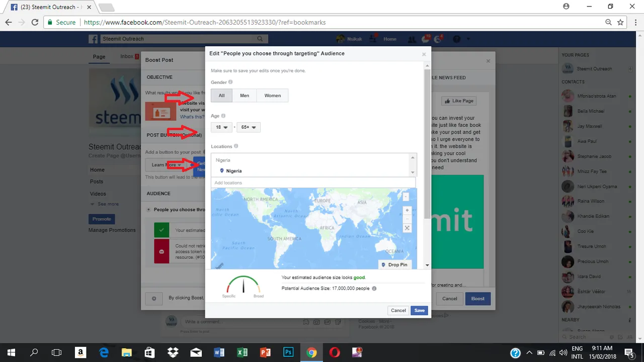Click the Facebook search magnifier icon

click(x=260, y=39)
